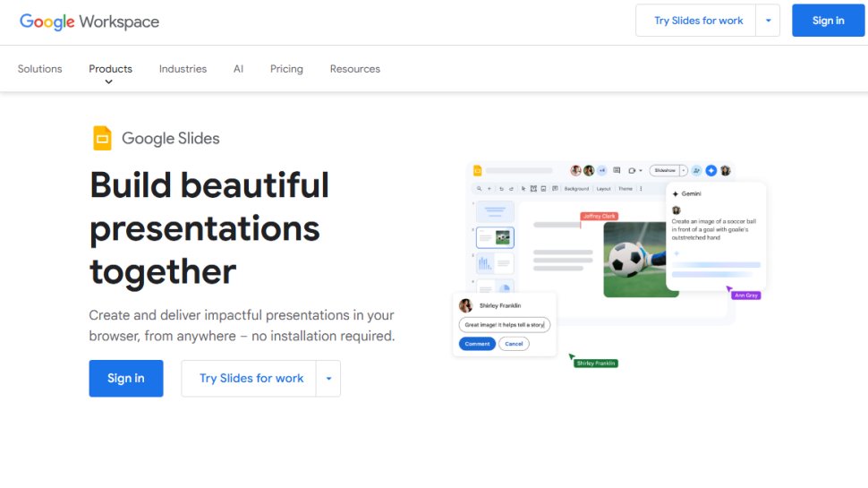
Task: Click the Google Workspace logo
Action: point(89,21)
